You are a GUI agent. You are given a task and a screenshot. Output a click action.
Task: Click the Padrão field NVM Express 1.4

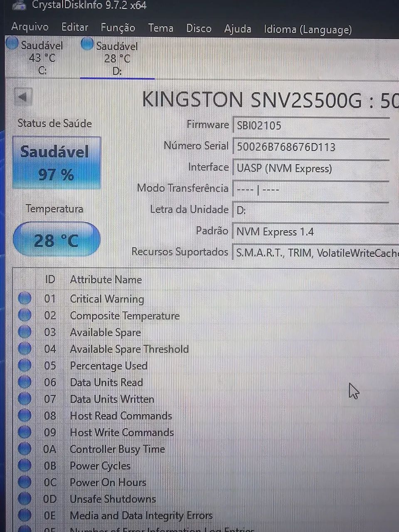(316, 232)
